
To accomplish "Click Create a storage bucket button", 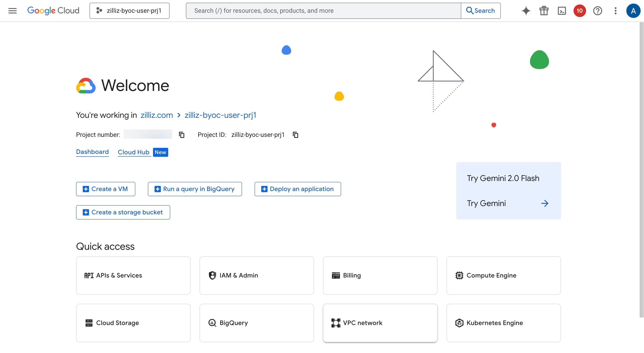I will 123,212.
